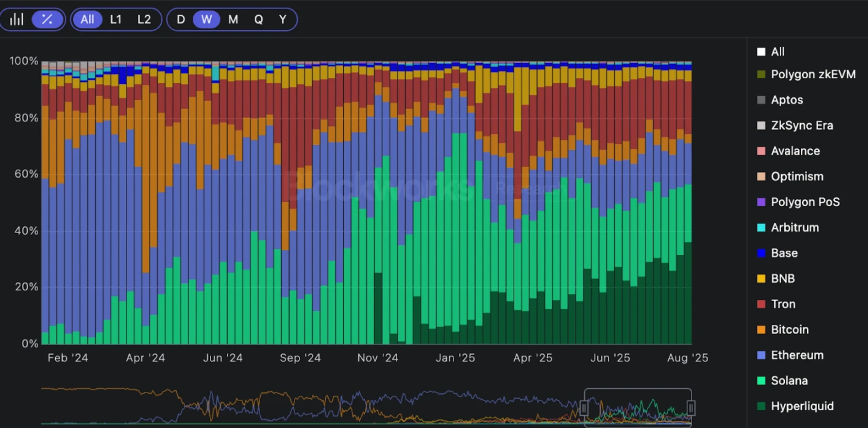Viewport: 868px width, 428px height.
Task: Click right range slider handle
Action: tap(691, 408)
